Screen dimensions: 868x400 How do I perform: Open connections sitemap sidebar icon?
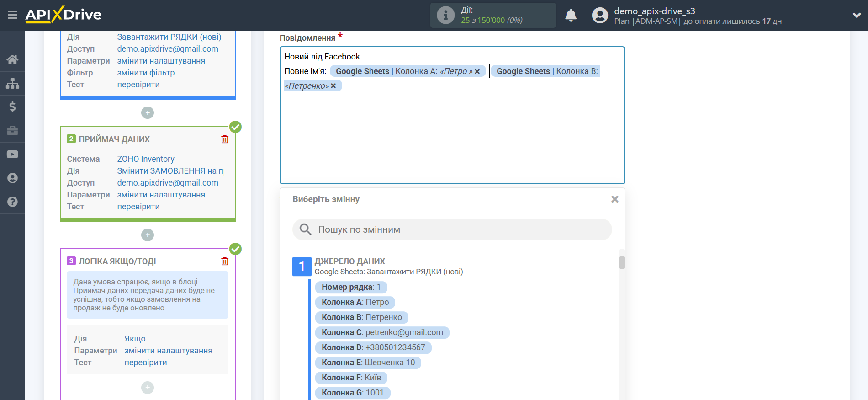[x=12, y=83]
